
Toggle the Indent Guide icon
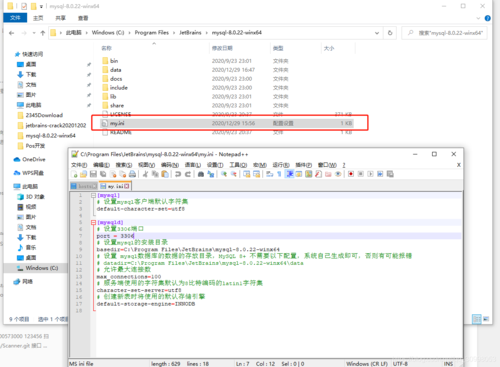pos(290,174)
